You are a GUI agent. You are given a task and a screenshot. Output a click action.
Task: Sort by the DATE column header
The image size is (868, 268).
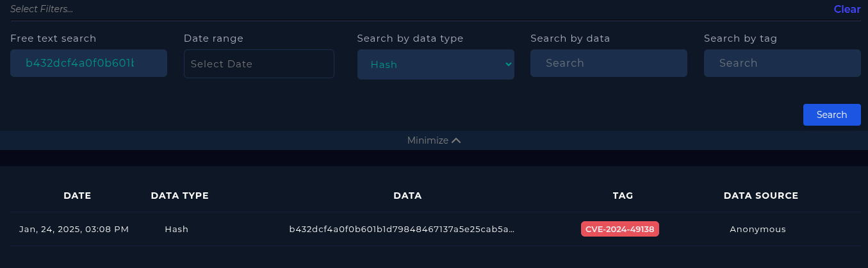point(78,196)
